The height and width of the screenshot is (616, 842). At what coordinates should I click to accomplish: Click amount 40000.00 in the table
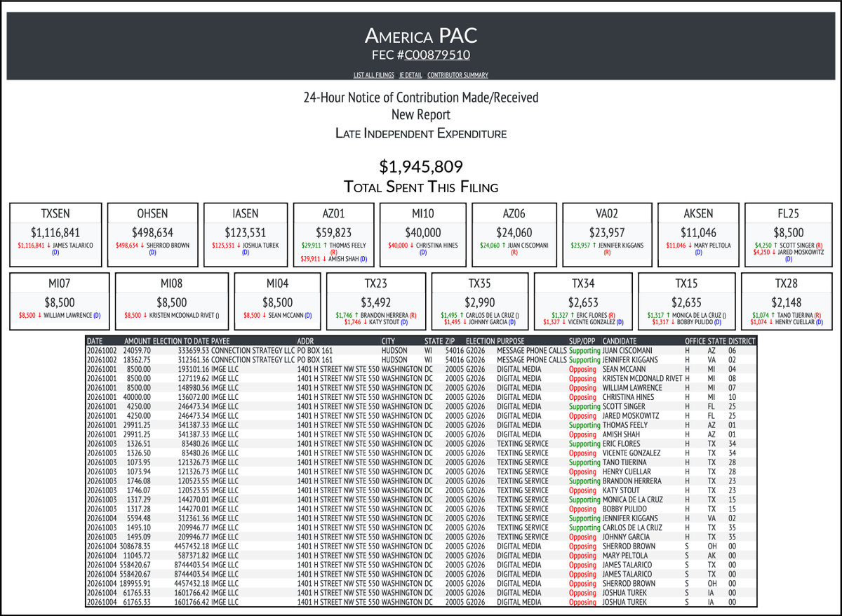click(138, 396)
